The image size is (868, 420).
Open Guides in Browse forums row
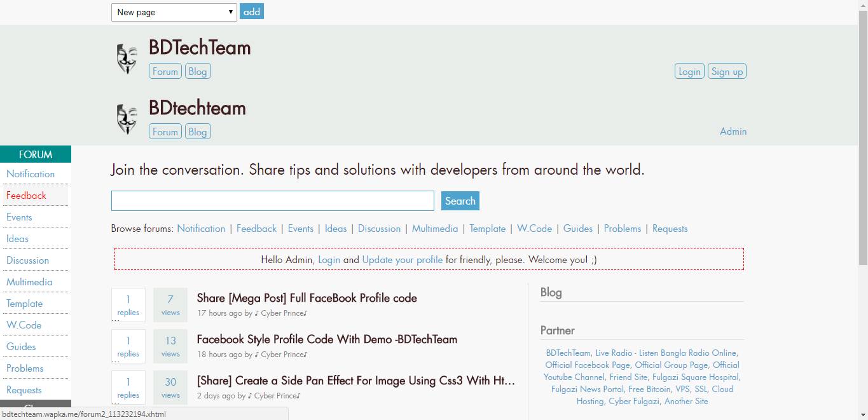pos(578,229)
